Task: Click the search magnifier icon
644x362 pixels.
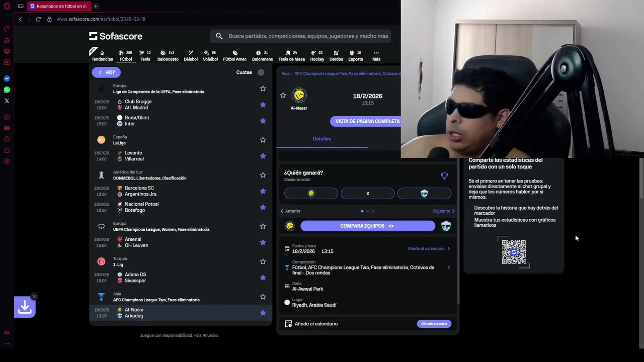Action: coord(219,36)
